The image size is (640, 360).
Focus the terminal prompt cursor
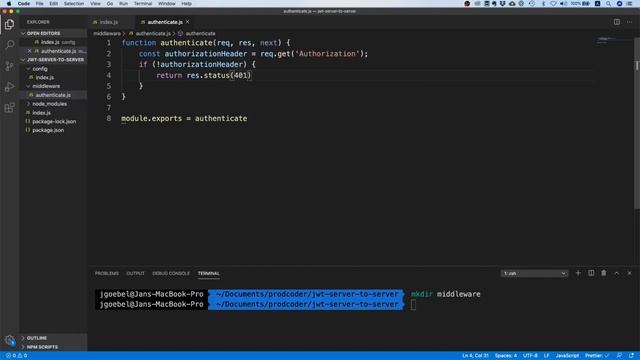tap(413, 304)
